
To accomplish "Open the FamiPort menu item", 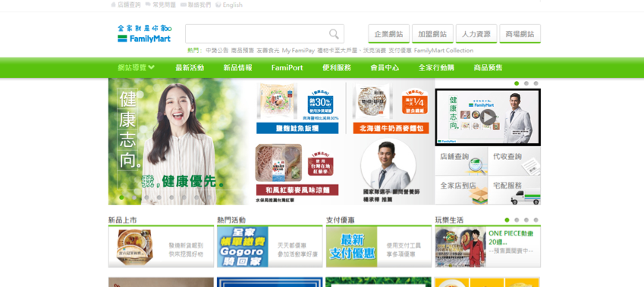I will point(287,67).
